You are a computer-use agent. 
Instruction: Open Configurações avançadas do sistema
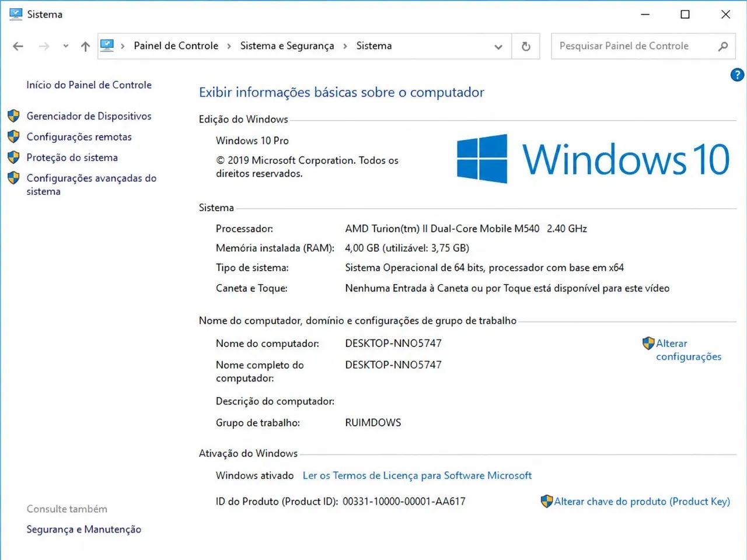coord(92,184)
